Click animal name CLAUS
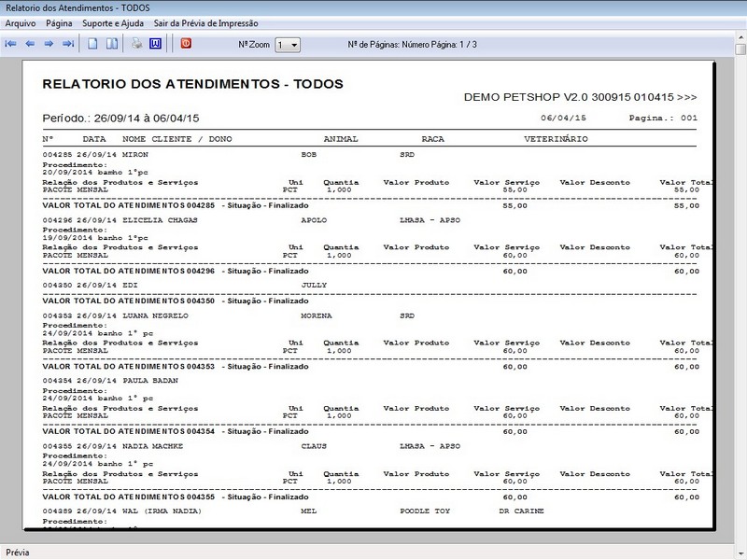The width and height of the screenshot is (747, 560). [x=314, y=446]
